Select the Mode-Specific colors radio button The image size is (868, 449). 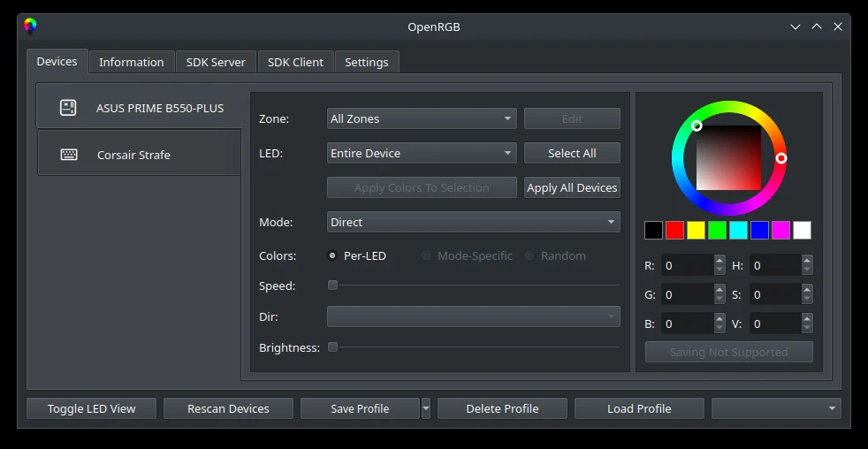[x=426, y=255]
